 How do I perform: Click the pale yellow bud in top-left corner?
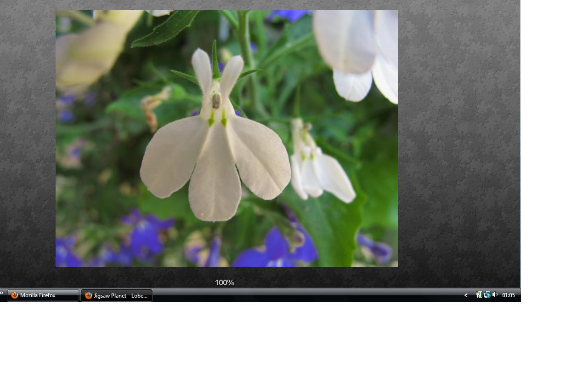92,51
